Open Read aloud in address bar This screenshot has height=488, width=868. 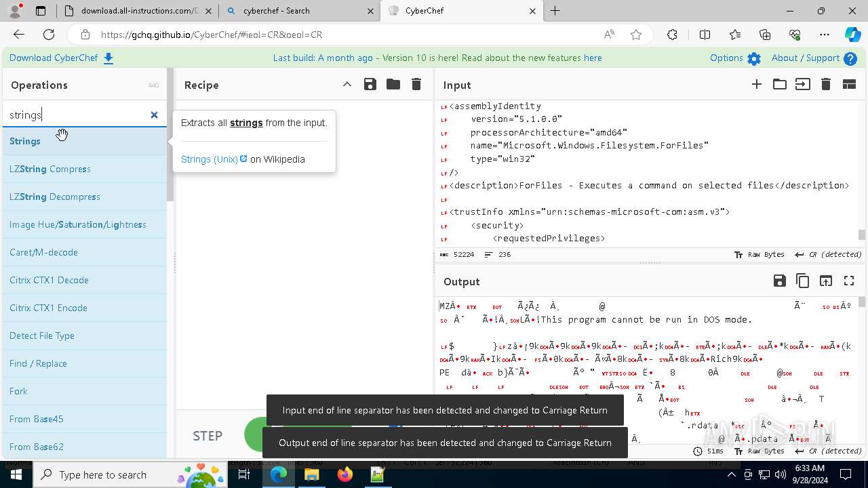[609, 35]
